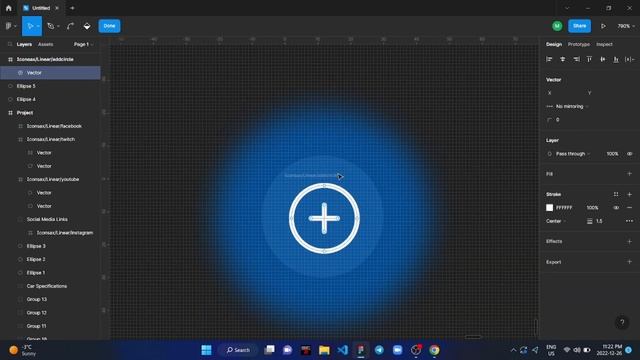Open the distribute spacing dropdown
This screenshot has height=360, width=640.
click(x=630, y=59)
